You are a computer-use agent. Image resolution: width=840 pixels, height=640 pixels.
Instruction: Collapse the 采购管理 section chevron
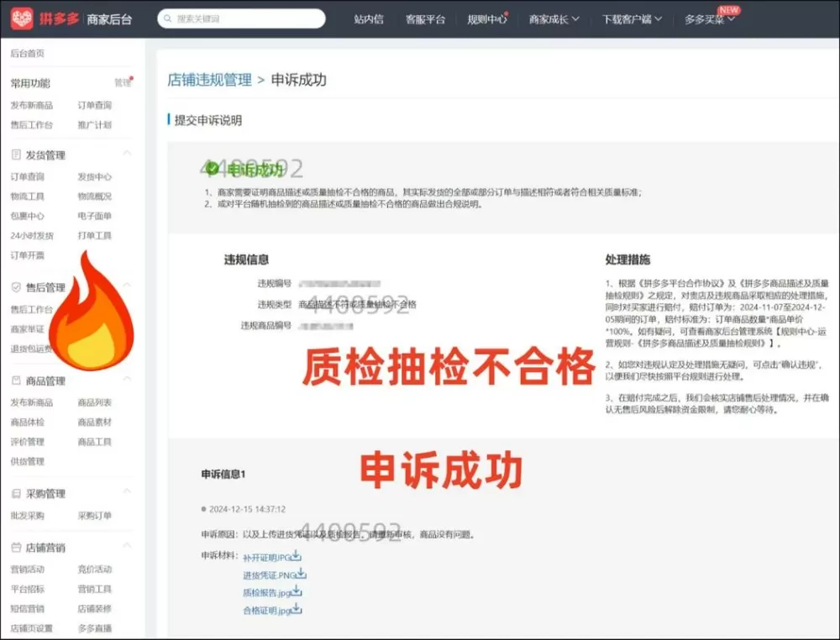(127, 491)
